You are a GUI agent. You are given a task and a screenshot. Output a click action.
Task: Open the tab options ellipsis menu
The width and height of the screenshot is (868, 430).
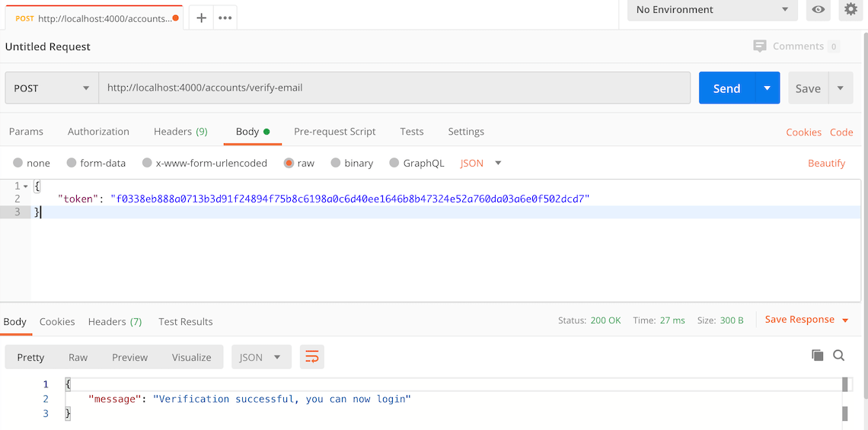225,18
